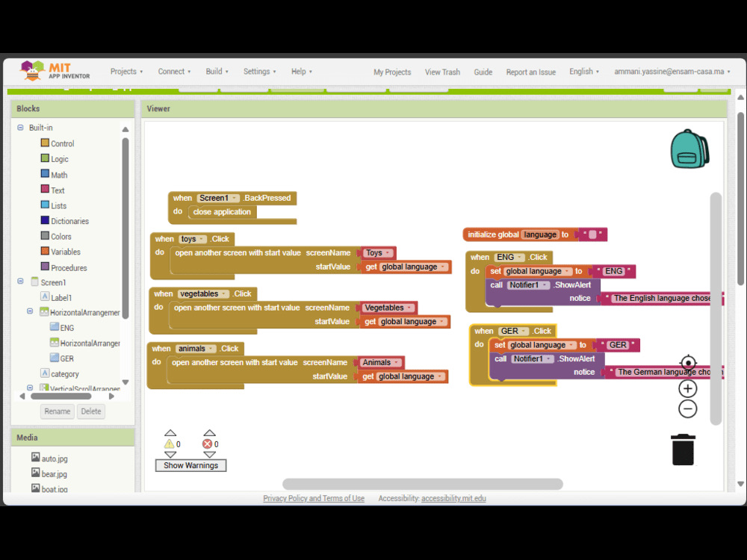Open the accessibility.mit.edu link
747x560 pixels.
tap(453, 498)
